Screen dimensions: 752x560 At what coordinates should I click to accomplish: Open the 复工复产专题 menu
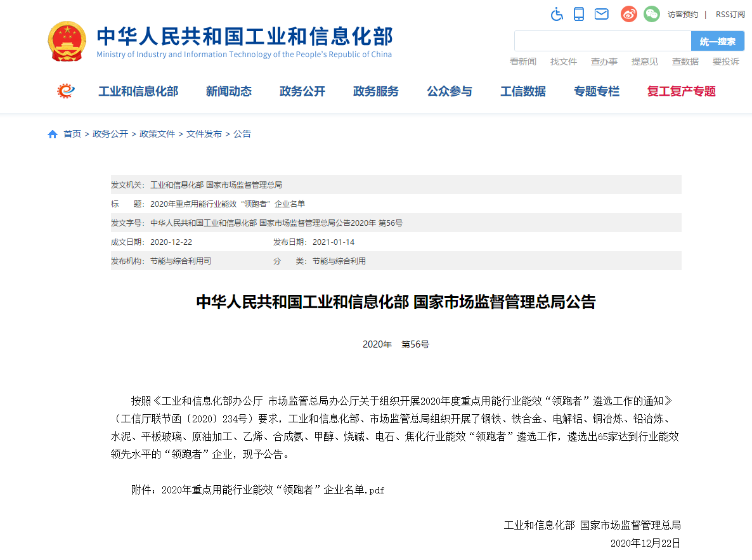681,91
